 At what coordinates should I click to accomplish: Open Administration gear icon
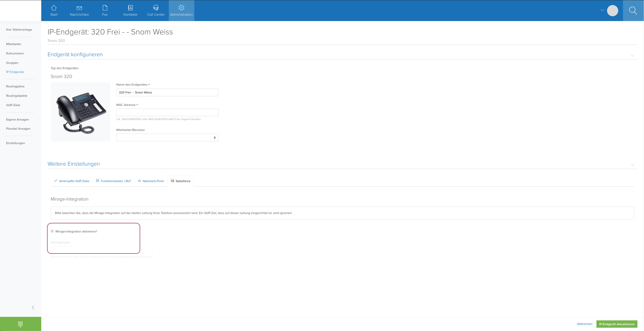coord(181,8)
